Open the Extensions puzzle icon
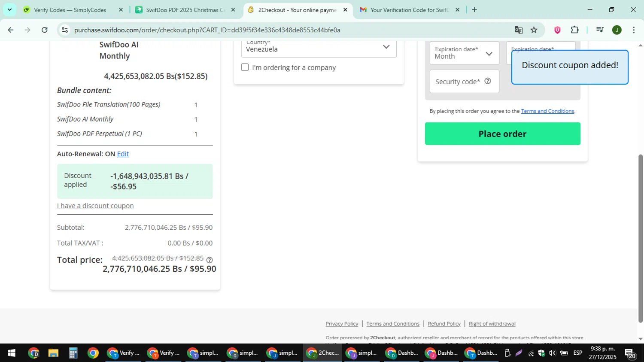Image resolution: width=644 pixels, height=362 pixels. (x=574, y=30)
